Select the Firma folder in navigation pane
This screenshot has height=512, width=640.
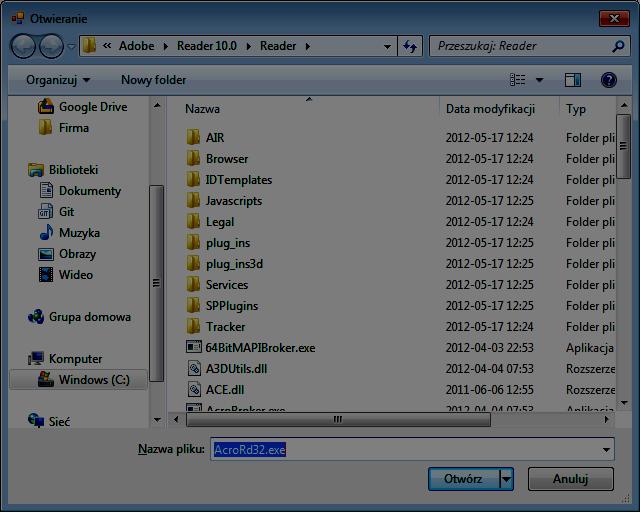click(63, 128)
